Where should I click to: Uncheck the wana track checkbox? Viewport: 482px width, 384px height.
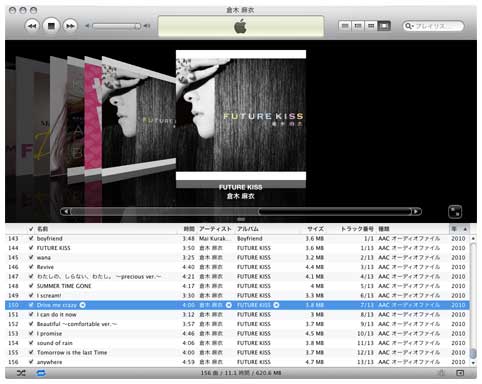[x=31, y=258]
